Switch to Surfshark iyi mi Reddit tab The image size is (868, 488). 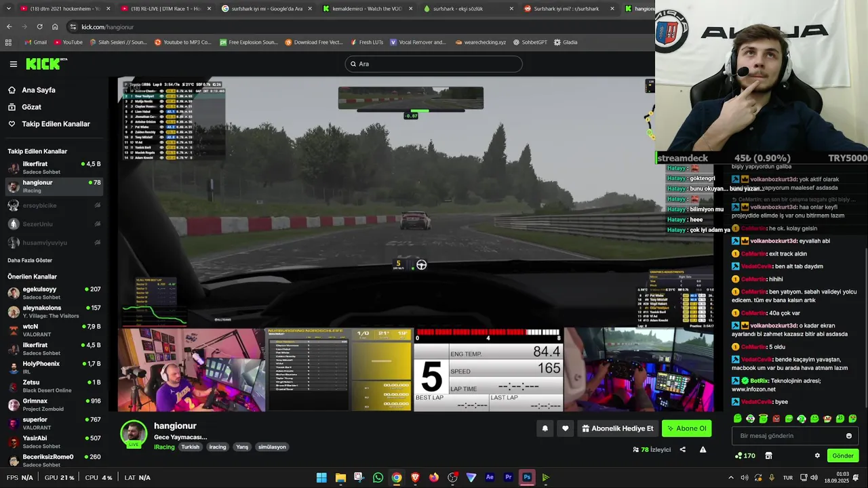[568, 9]
